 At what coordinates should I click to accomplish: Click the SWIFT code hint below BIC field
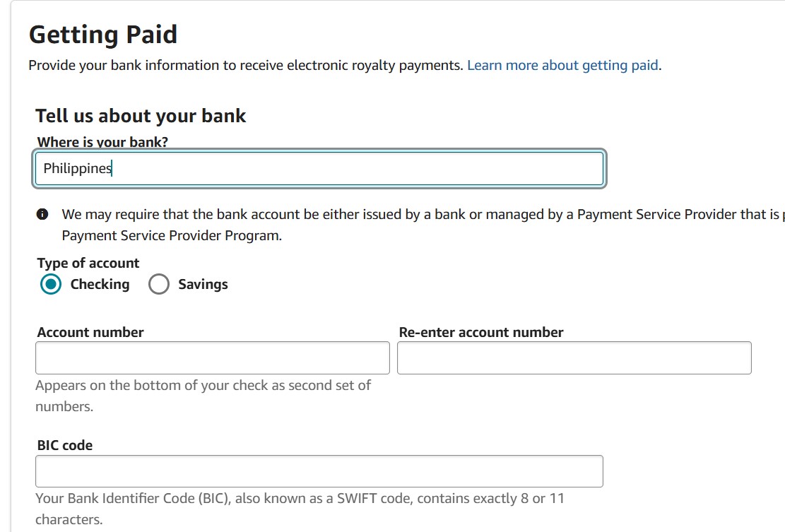pyautogui.click(x=300, y=508)
